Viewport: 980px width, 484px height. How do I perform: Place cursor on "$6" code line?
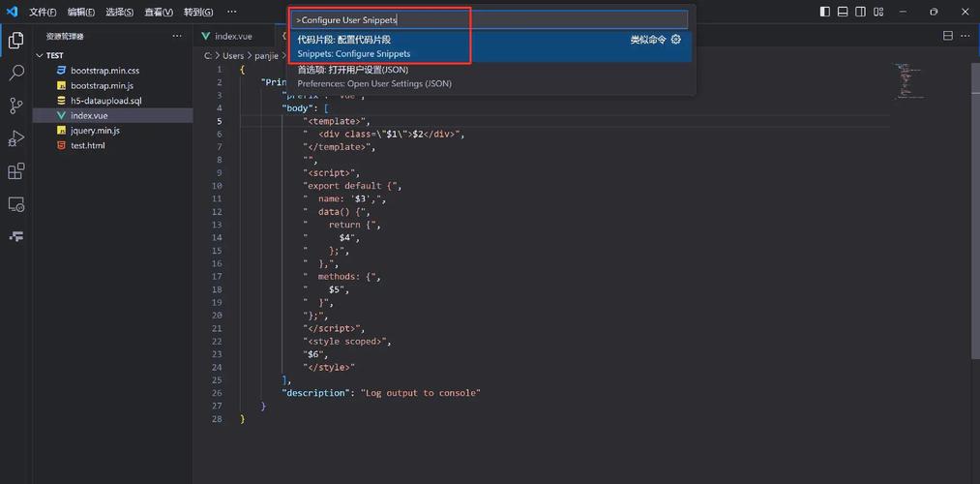(x=315, y=354)
